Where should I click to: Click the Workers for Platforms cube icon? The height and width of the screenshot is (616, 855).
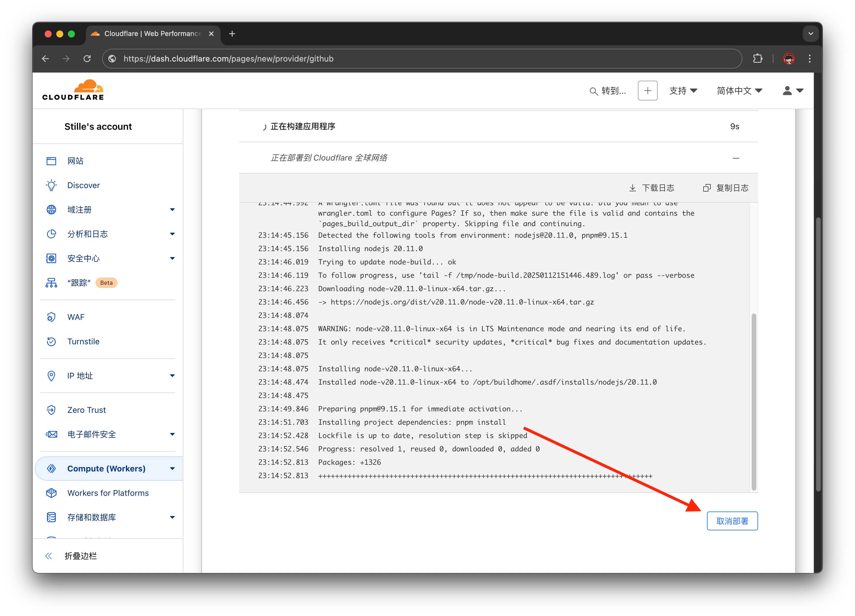(x=51, y=493)
